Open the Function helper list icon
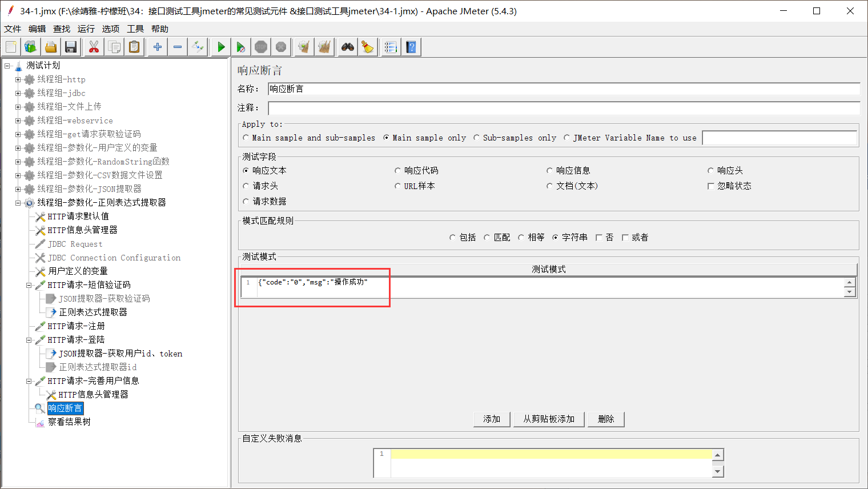This screenshot has height=489, width=868. 391,47
